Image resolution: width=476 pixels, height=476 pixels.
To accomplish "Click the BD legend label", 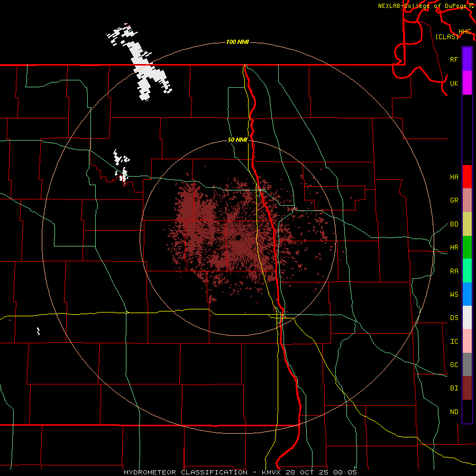I will [454, 224].
